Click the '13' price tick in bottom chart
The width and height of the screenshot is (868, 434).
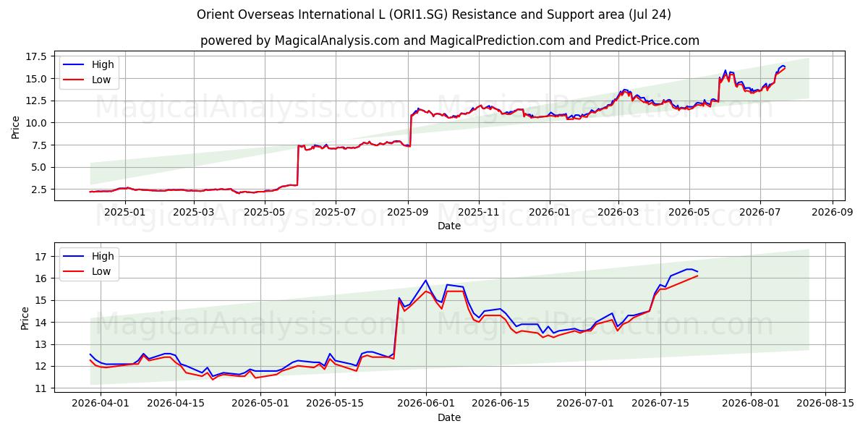pos(40,344)
